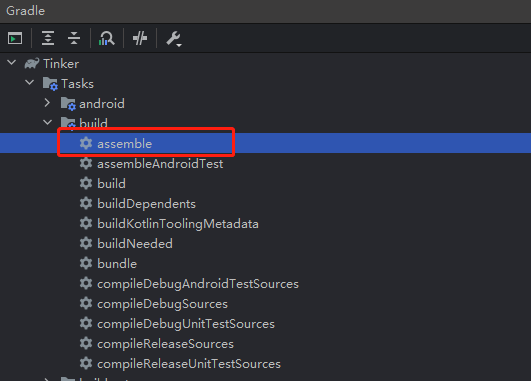Click the Tasks folder icon

50,84
